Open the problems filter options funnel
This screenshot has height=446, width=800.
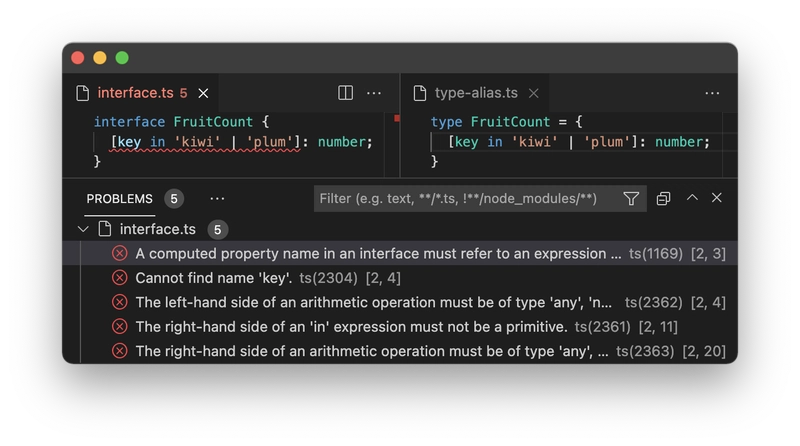click(631, 199)
